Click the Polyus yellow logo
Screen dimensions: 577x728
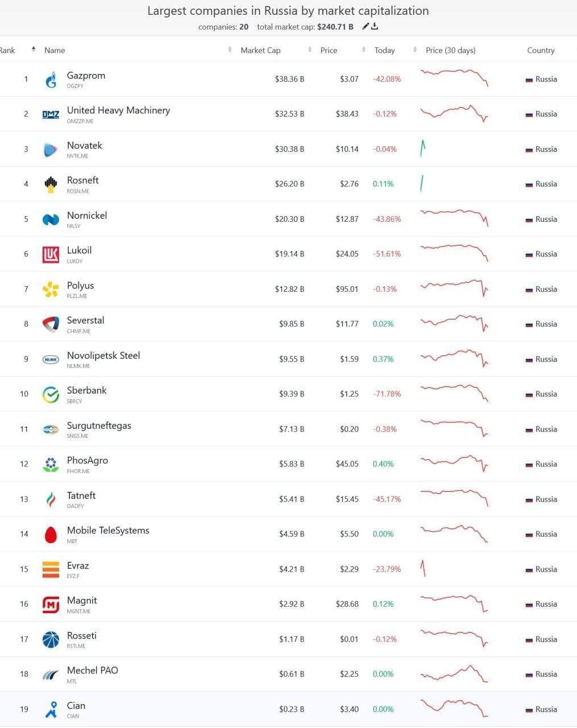(51, 289)
